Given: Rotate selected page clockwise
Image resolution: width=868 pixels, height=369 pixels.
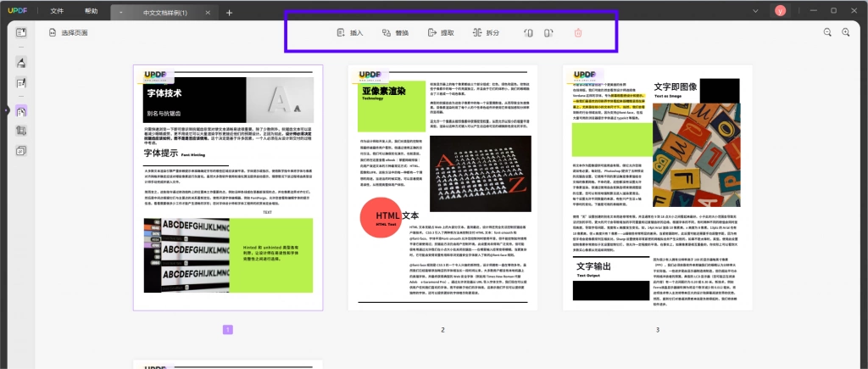Looking at the screenshot, I should 548,33.
